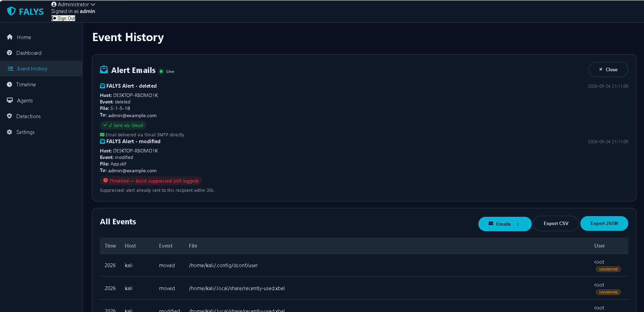This screenshot has width=644, height=312.
Task: Click the Host column header
Action: (130, 246)
